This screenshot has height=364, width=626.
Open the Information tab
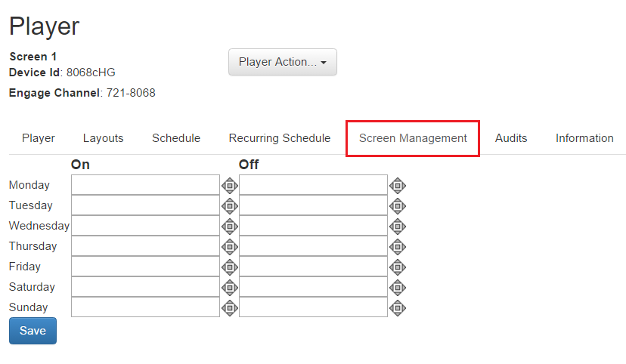[584, 138]
